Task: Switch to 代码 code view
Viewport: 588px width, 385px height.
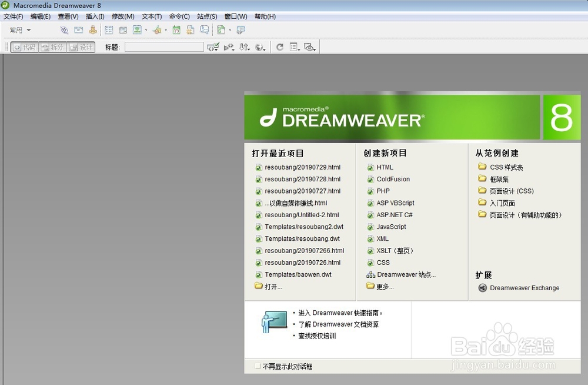Action: [x=25, y=47]
